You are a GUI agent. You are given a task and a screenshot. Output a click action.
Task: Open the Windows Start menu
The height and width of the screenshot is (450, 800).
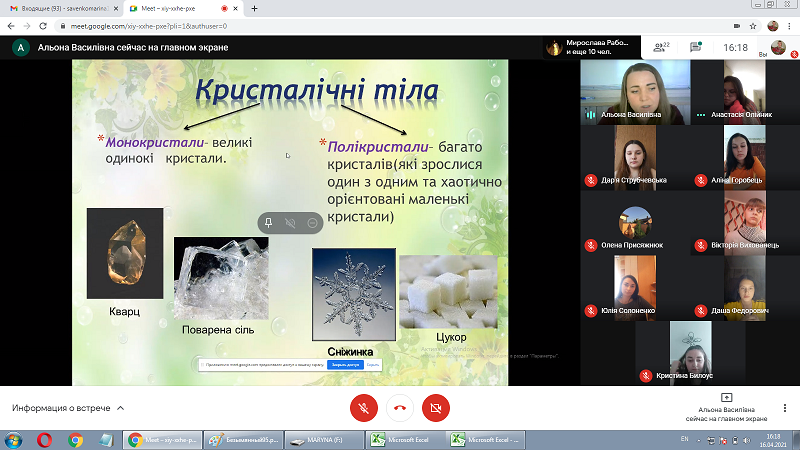click(x=13, y=440)
